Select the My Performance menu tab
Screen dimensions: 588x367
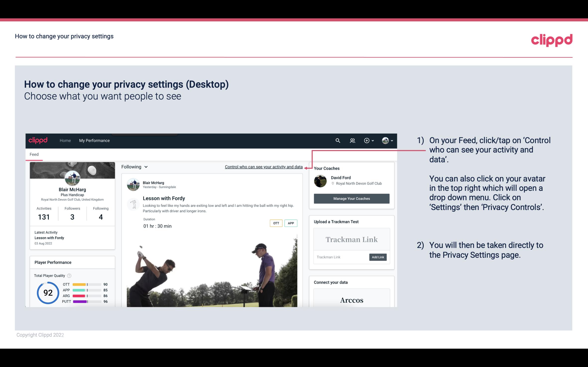click(94, 140)
